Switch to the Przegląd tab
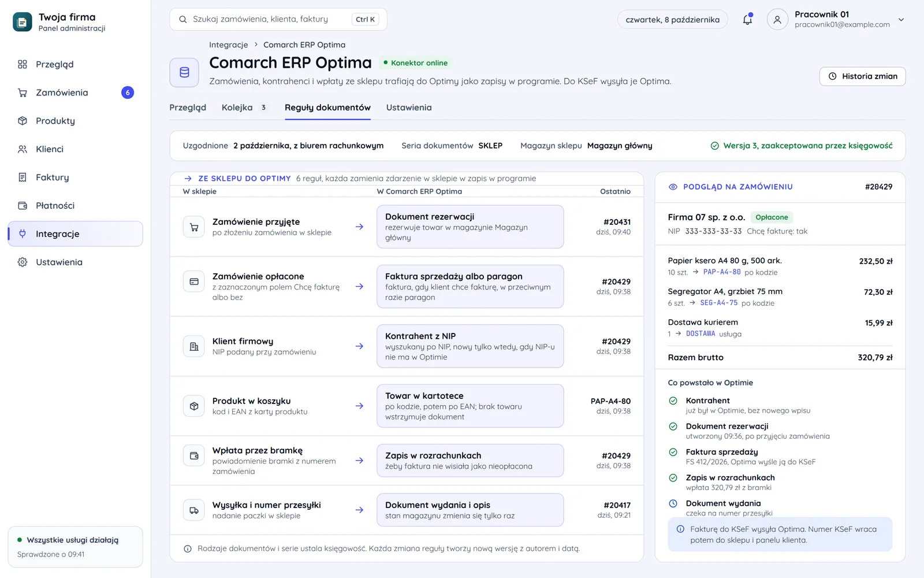 click(x=188, y=108)
